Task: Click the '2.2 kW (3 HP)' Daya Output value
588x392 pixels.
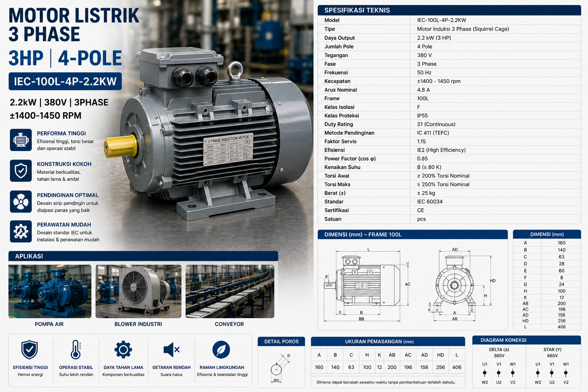Action: point(434,38)
